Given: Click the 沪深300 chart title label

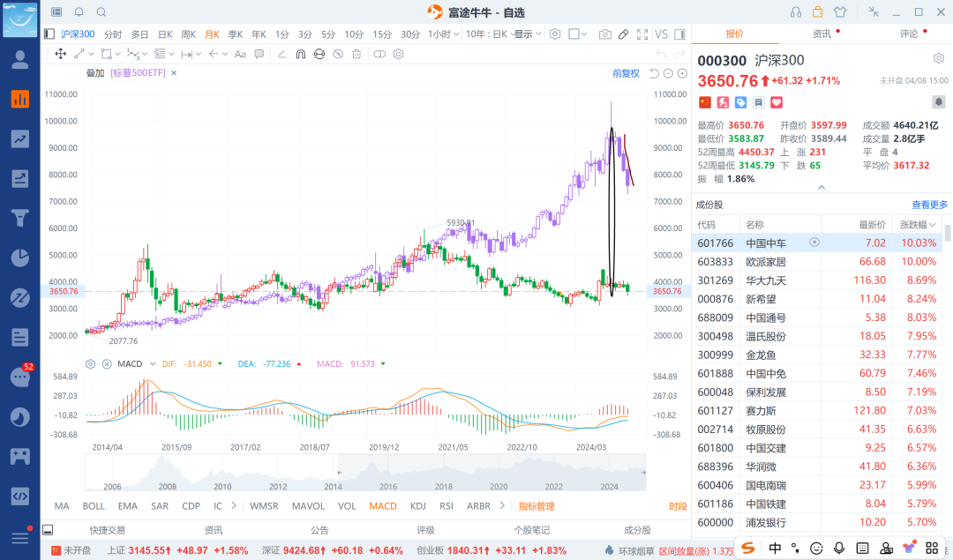Looking at the screenshot, I should click(77, 34).
